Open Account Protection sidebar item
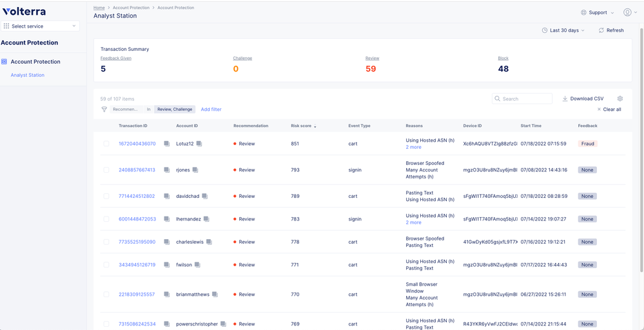This screenshot has width=644, height=330. [35, 62]
